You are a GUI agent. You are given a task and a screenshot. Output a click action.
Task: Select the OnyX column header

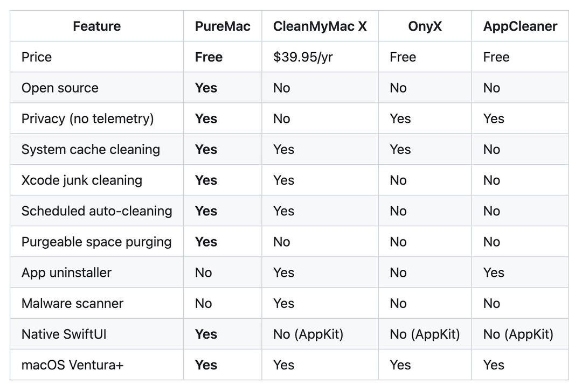425,26
